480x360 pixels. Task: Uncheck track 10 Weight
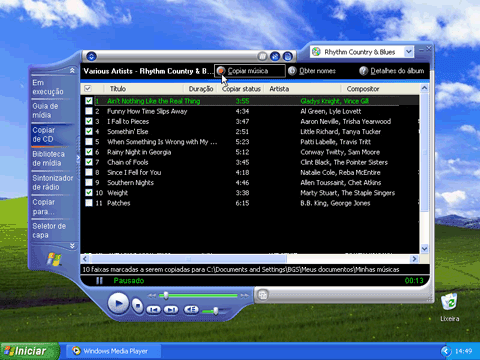pyautogui.click(x=89, y=193)
